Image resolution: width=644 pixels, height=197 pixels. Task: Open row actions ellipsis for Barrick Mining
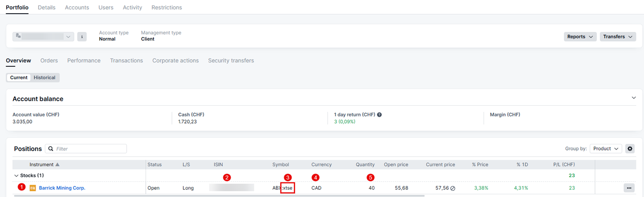(629, 188)
